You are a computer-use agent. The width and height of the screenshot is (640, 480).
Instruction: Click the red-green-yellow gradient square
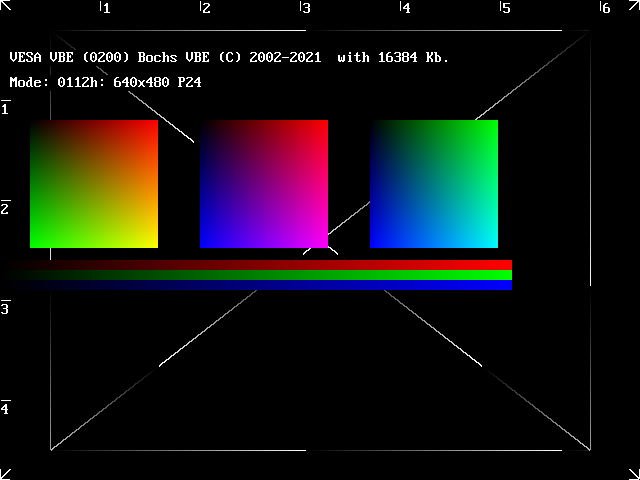pos(94,184)
